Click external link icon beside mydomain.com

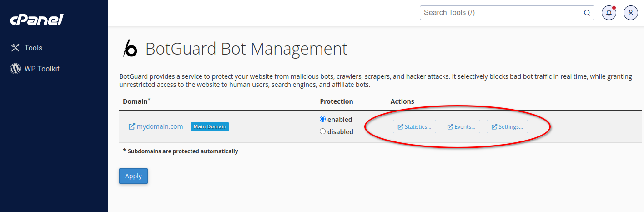(x=132, y=126)
